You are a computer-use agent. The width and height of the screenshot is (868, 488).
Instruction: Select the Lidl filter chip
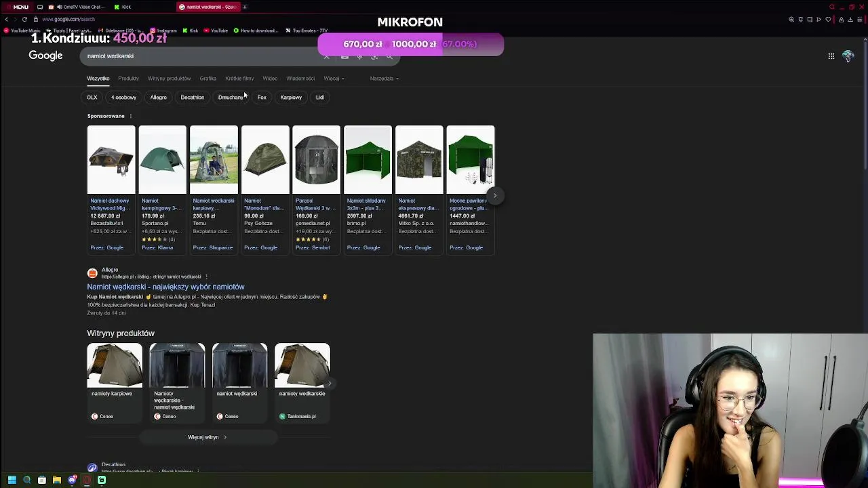pos(320,98)
